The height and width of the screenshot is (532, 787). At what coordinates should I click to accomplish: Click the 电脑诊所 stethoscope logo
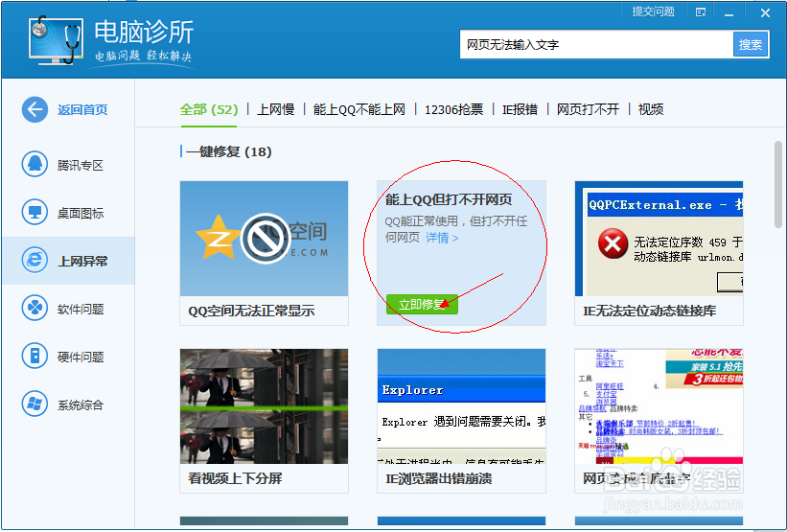pyautogui.click(x=56, y=39)
